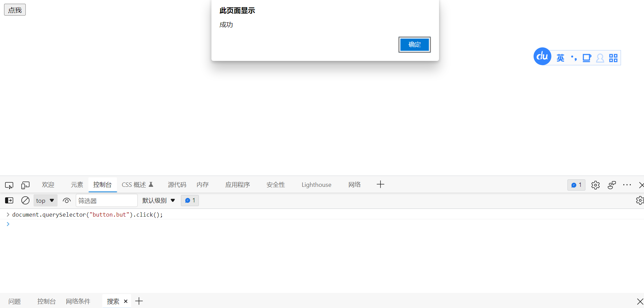Image resolution: width=644 pixels, height=308 pixels.
Task: Open the Baidu IME soft keyboard icon
Action: pyautogui.click(x=586, y=58)
